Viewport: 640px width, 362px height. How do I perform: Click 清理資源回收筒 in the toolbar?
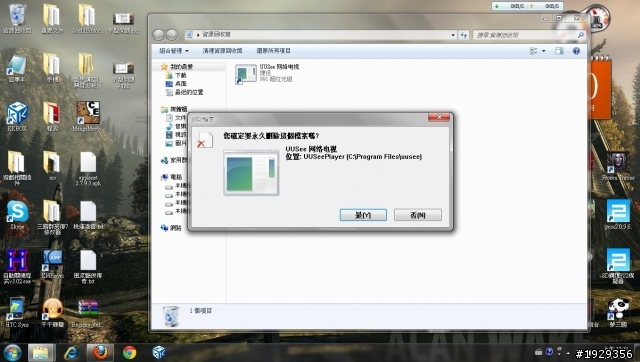[222, 51]
